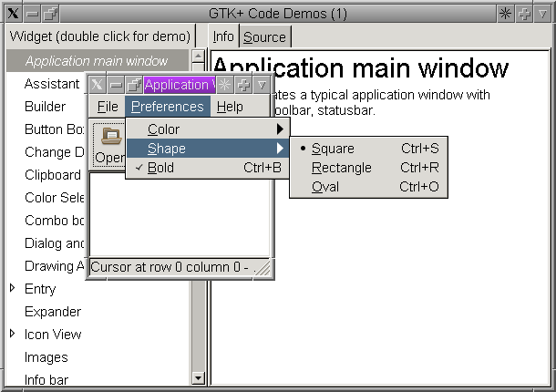Viewport: 556px width, 392px height.
Task: Select the Square shape radio option
Action: pyautogui.click(x=369, y=149)
